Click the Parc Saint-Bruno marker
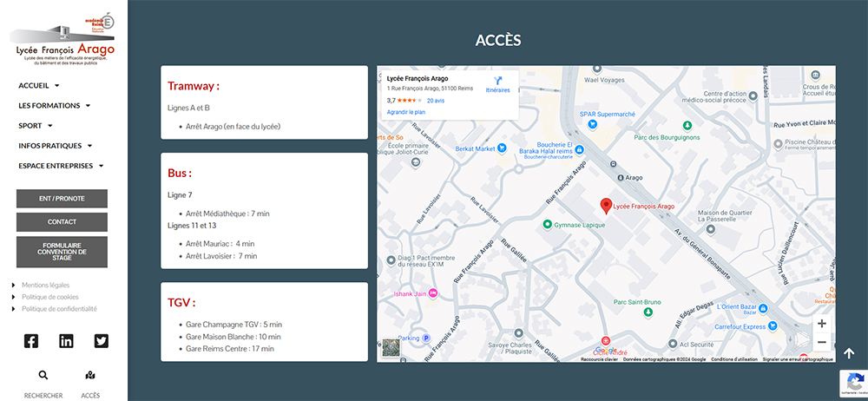Screen dimensions: 868x401 click(648, 312)
